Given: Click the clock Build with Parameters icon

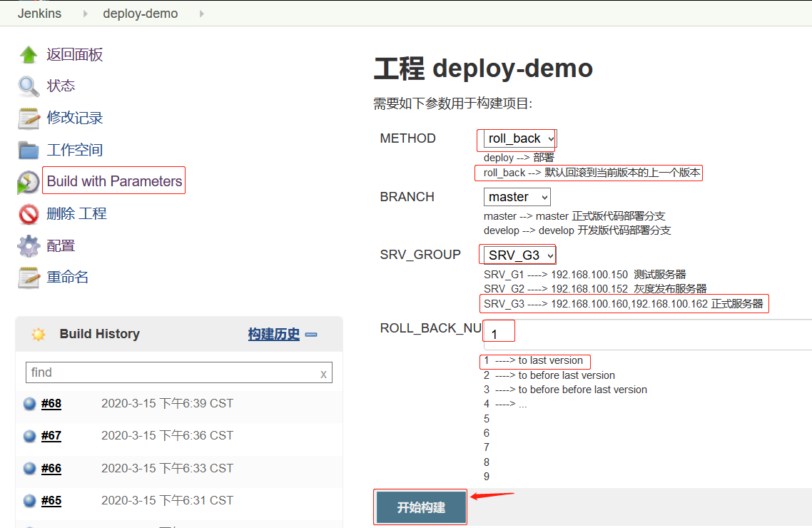Looking at the screenshot, I should tap(29, 182).
